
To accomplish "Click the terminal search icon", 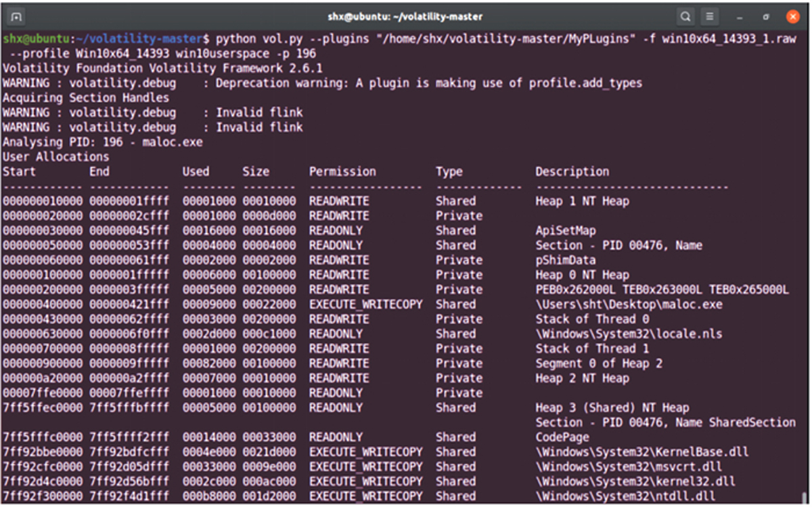I will pos(685,16).
